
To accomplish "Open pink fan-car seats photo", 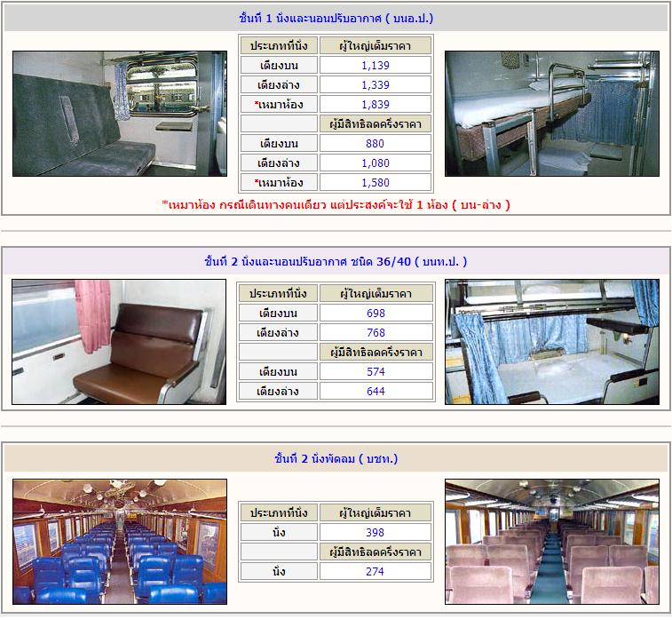I will tap(552, 542).
